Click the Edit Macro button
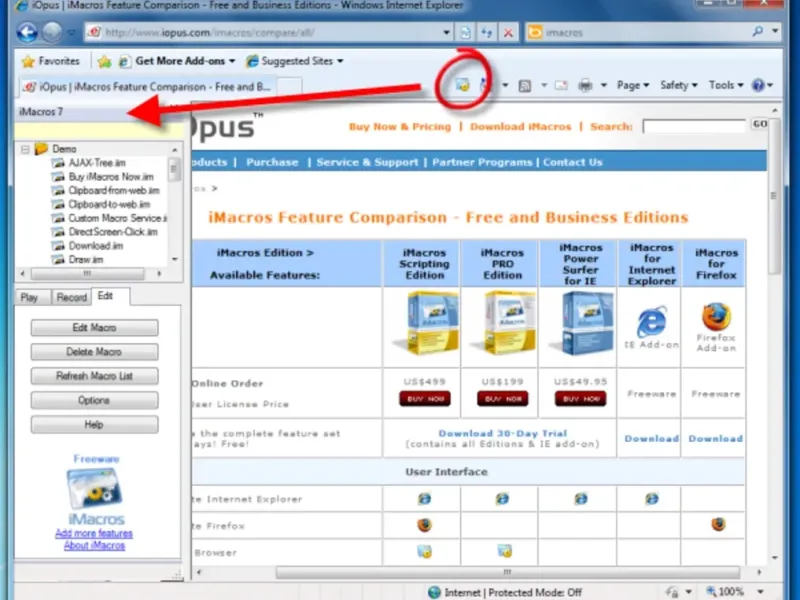Image resolution: width=800 pixels, height=600 pixels. (x=94, y=328)
